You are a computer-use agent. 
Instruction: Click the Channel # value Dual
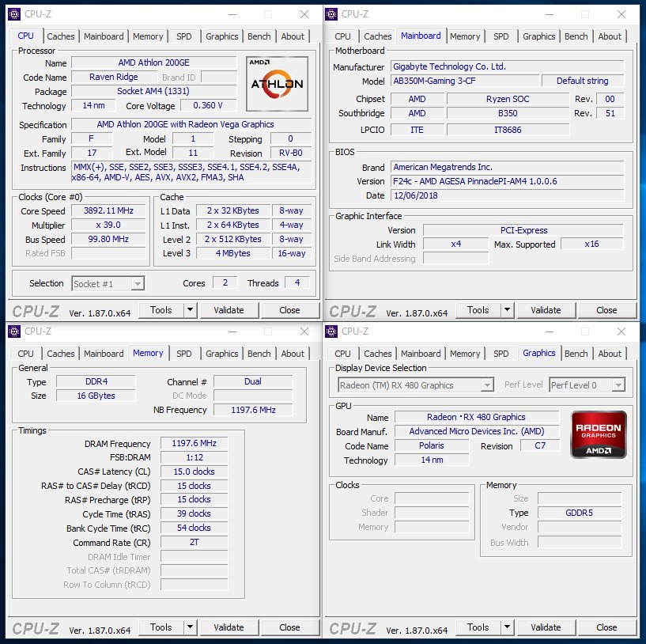(x=253, y=381)
